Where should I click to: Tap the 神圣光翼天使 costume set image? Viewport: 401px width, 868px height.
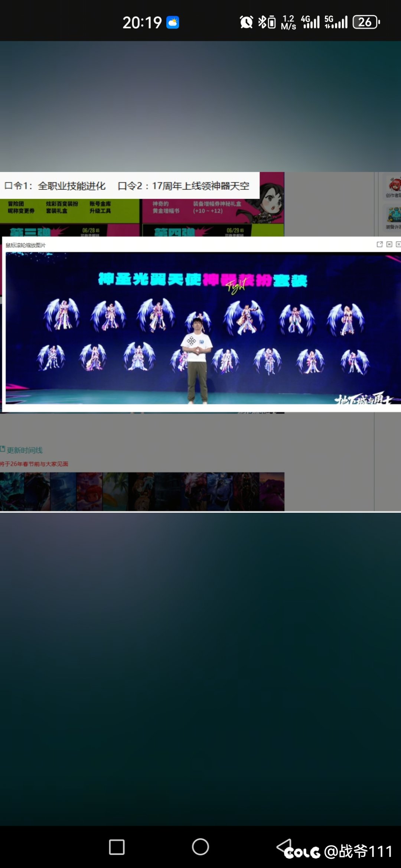point(203,328)
